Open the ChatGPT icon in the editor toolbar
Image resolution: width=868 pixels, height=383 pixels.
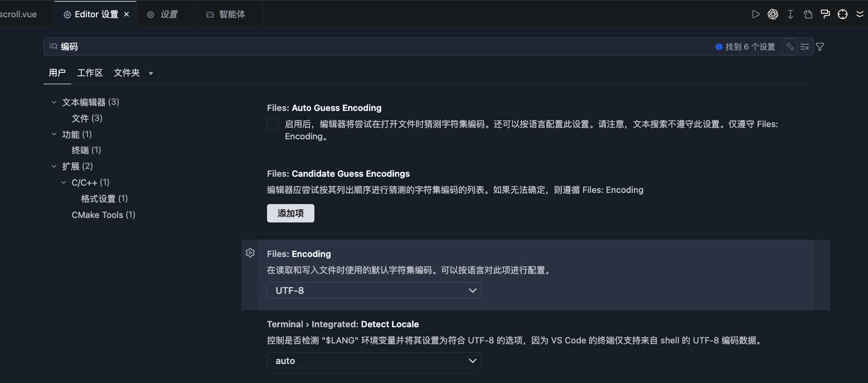(773, 14)
